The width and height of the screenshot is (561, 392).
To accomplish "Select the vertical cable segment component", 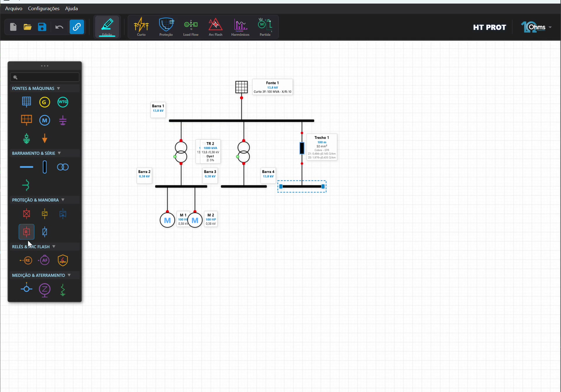I will coord(44,167).
